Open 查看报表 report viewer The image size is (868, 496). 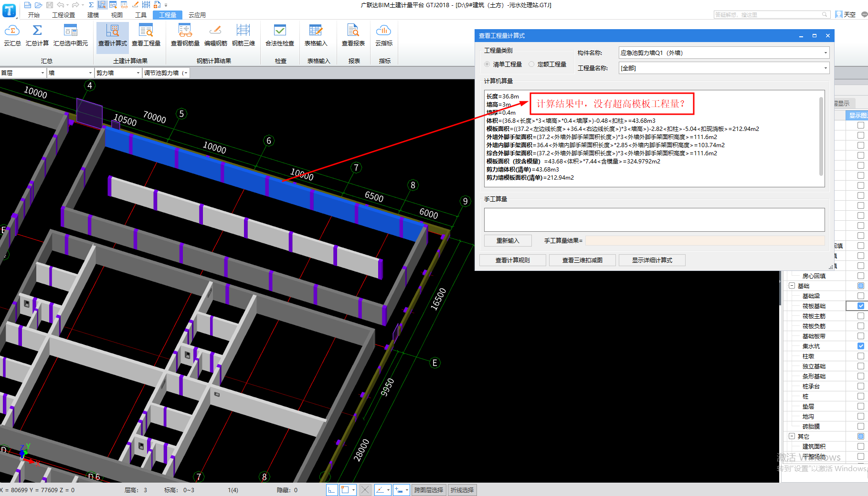(x=353, y=35)
